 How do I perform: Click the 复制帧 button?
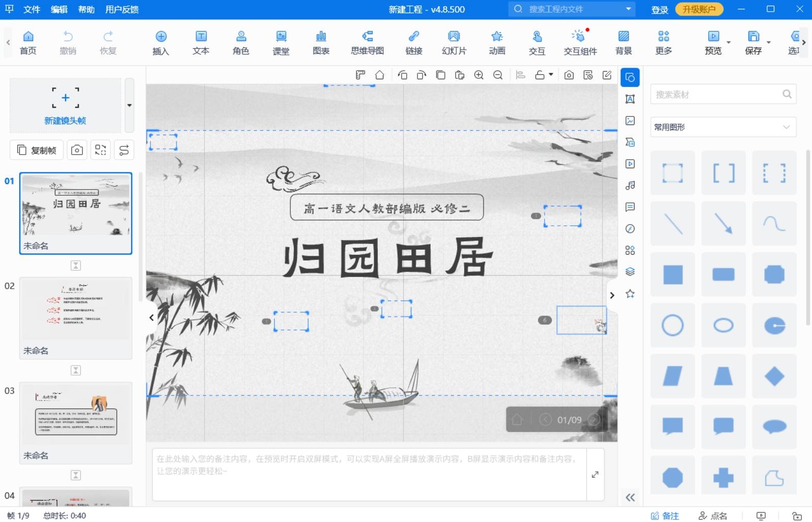tap(37, 150)
